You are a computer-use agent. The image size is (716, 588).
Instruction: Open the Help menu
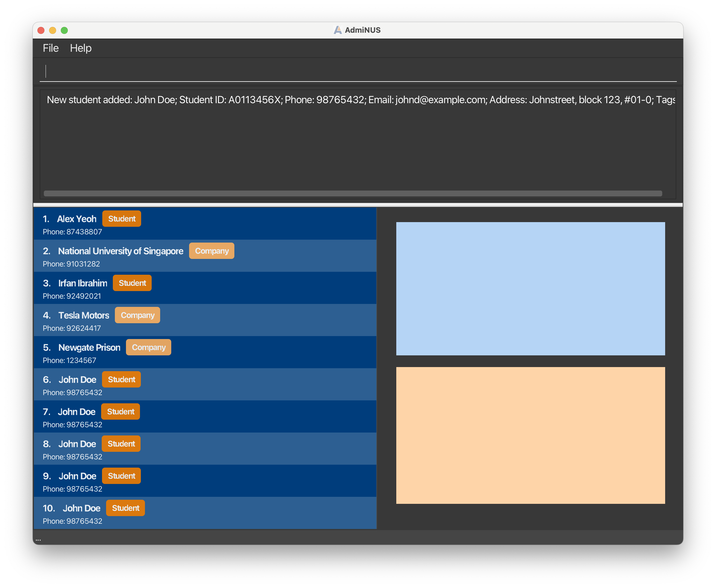[x=81, y=48]
